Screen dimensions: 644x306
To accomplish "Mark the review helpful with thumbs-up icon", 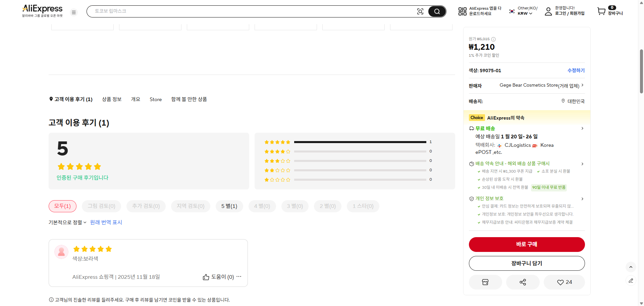I will tap(206, 277).
